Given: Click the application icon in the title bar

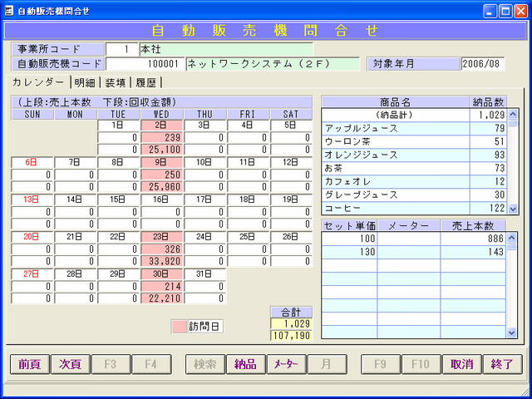Looking at the screenshot, I should point(8,11).
